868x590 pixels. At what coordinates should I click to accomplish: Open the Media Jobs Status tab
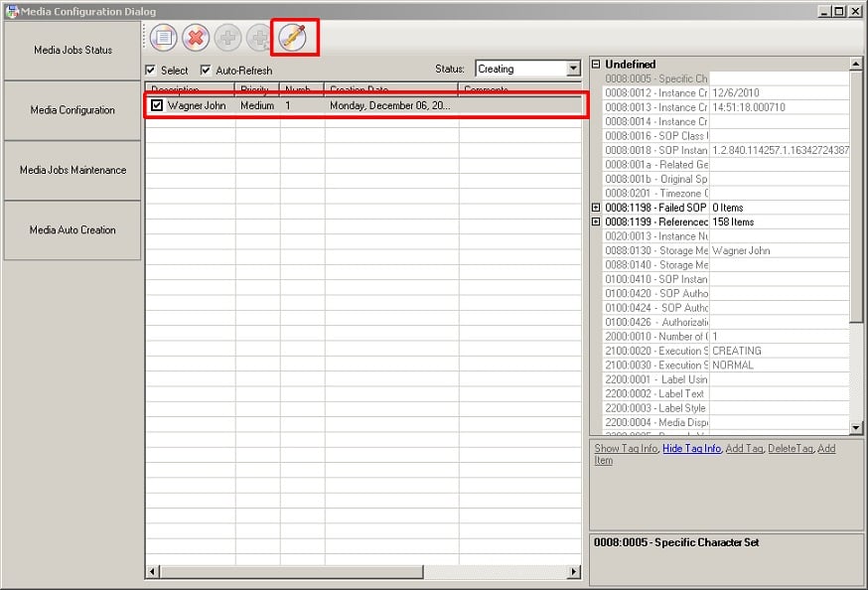(72, 51)
